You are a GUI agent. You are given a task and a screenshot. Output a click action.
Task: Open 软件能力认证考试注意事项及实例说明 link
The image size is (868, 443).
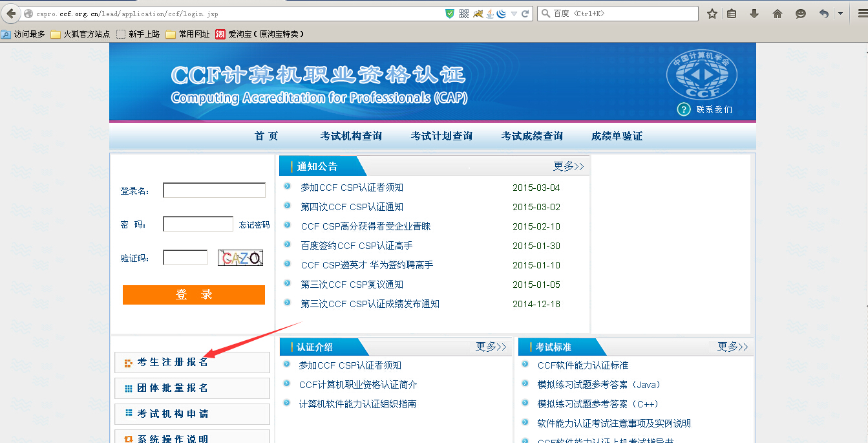(614, 424)
